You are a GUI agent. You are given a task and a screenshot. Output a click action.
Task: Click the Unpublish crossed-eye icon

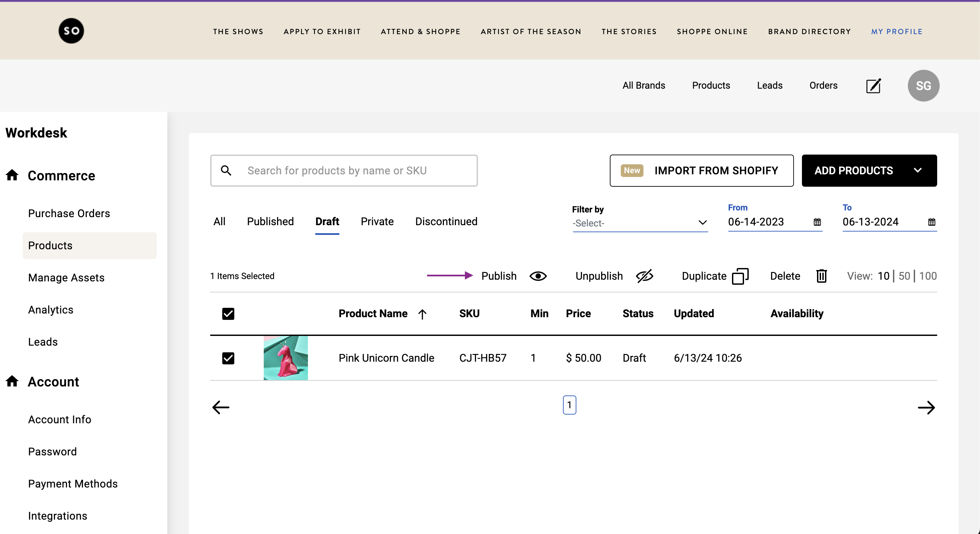[x=644, y=276]
